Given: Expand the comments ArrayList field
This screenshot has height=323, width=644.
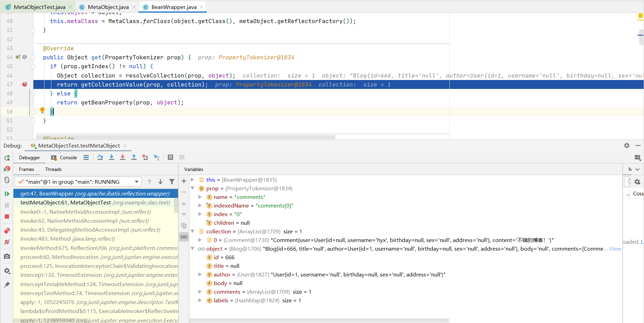Looking at the screenshot, I should tap(200, 292).
